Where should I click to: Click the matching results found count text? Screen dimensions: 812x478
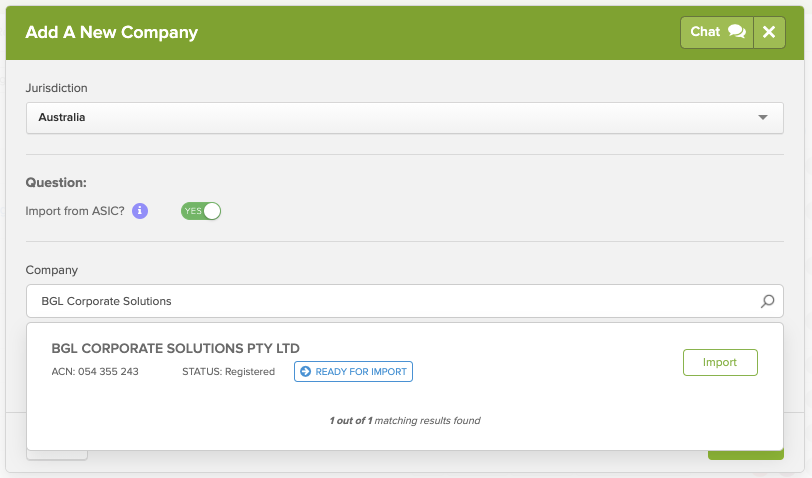pyautogui.click(x=405, y=421)
